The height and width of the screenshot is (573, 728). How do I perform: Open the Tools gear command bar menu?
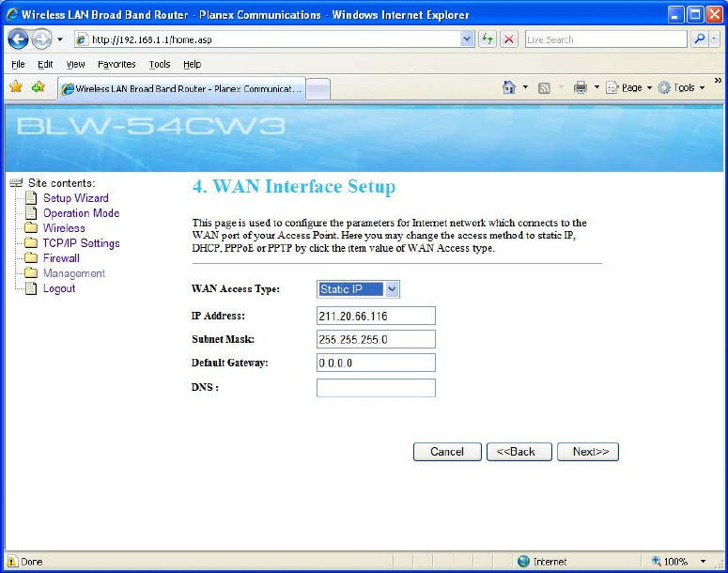click(x=681, y=87)
